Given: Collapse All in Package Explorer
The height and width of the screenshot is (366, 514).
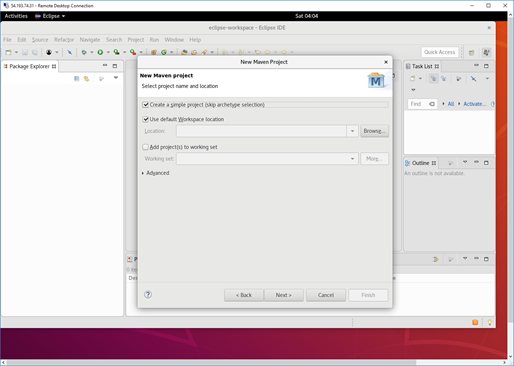Looking at the screenshot, I should (x=77, y=79).
